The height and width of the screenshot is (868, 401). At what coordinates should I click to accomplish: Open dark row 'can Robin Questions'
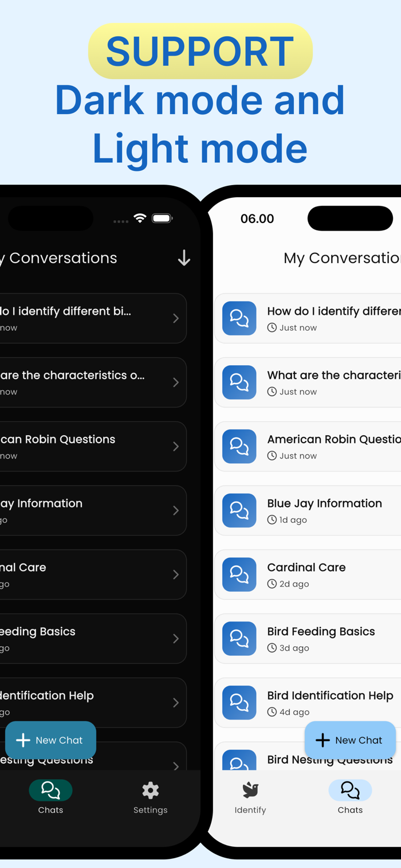coord(93,447)
